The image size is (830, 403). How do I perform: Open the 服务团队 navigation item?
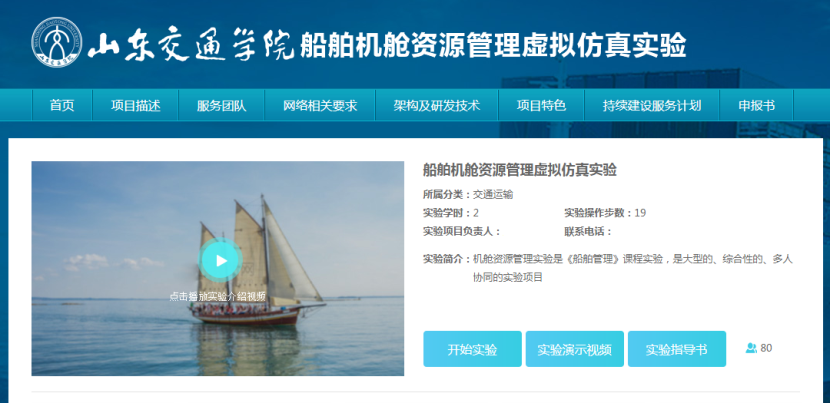222,105
